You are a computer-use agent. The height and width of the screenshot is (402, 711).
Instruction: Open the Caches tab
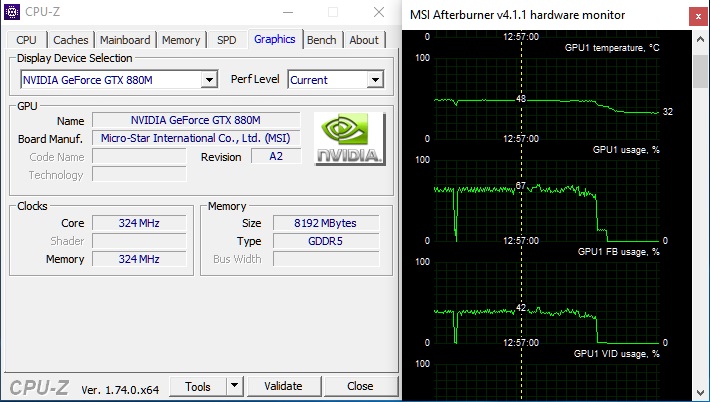71,40
